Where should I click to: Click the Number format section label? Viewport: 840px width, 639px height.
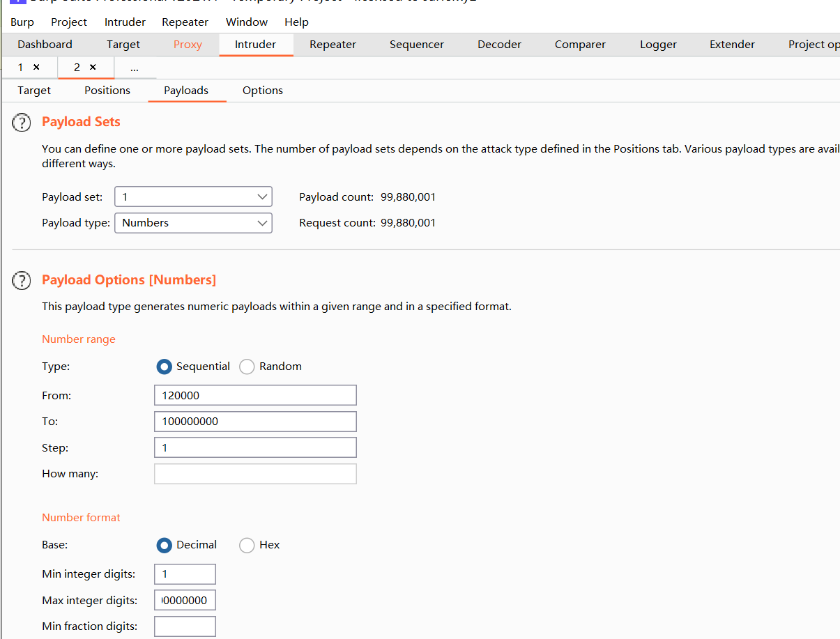81,518
